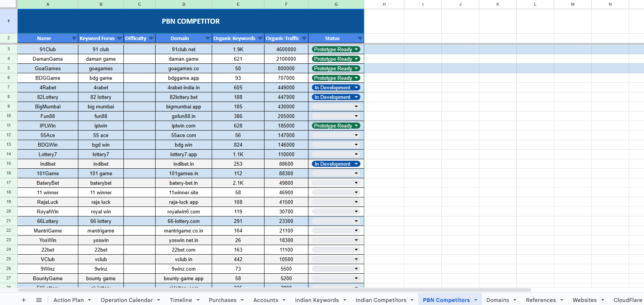Open the filter icon in Organic Traffic header
Viewport: 644px width, 305px height.
pyautogui.click(x=304, y=39)
